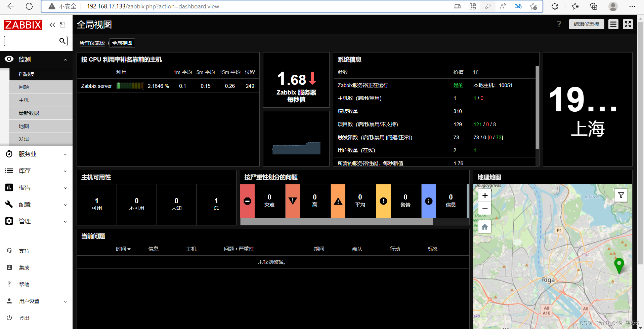This screenshot has width=644, height=329.
Task: Collapse the 监测 section arrow
Action: [66, 60]
